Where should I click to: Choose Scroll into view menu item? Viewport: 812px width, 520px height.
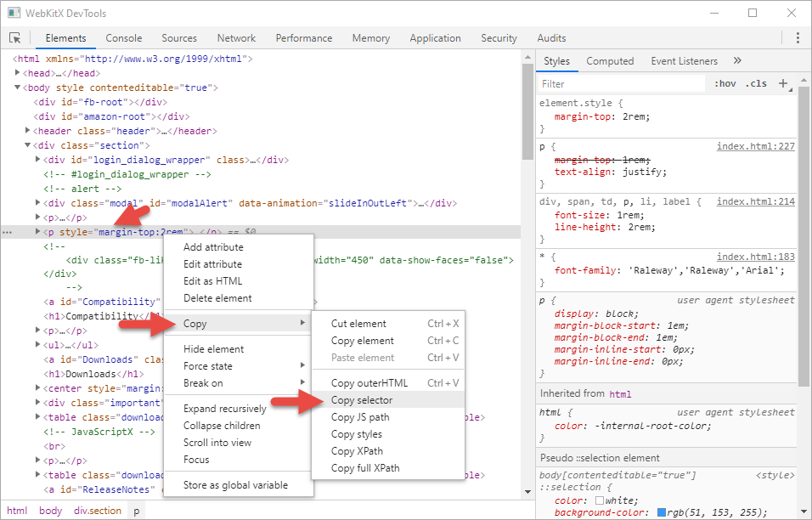(x=239, y=443)
